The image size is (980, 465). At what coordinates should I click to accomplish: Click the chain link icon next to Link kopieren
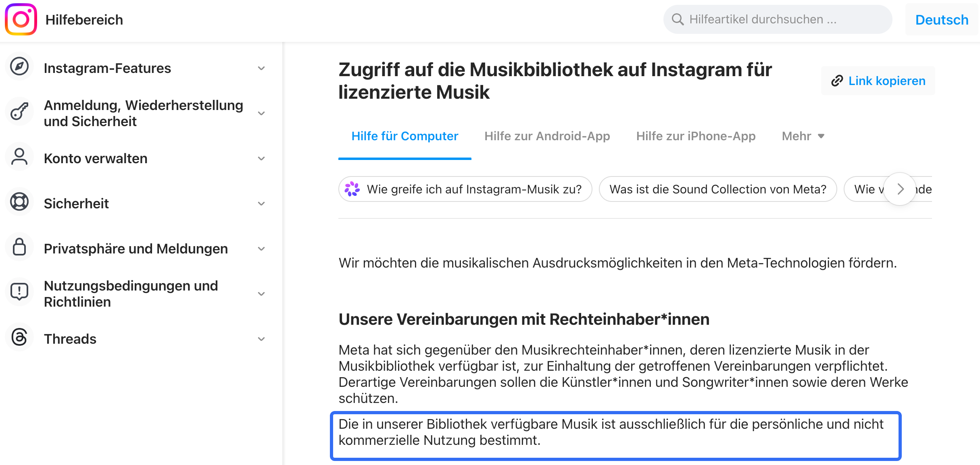[837, 81]
